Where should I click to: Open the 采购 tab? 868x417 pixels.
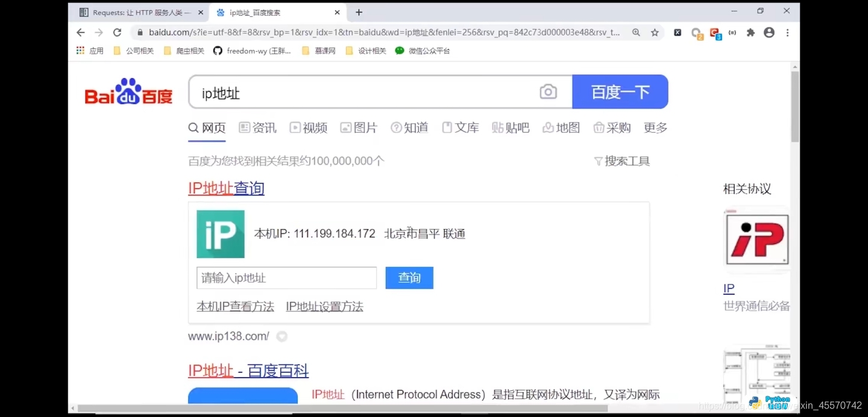[x=612, y=128]
